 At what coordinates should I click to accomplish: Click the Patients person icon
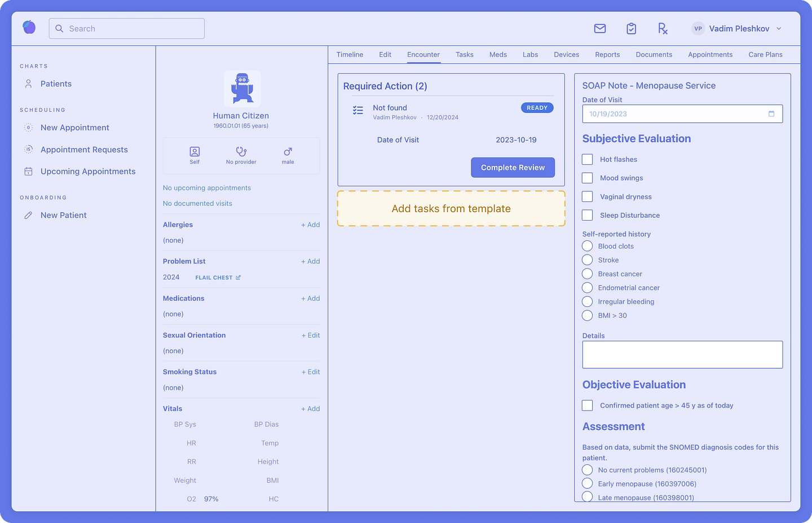28,83
